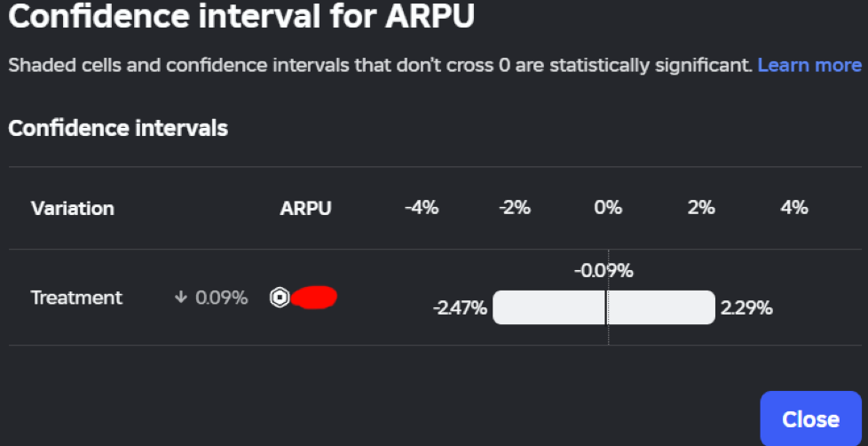Screen dimensions: 868x446
Task: Click the Confidence intervals section heading
Action: (x=118, y=129)
